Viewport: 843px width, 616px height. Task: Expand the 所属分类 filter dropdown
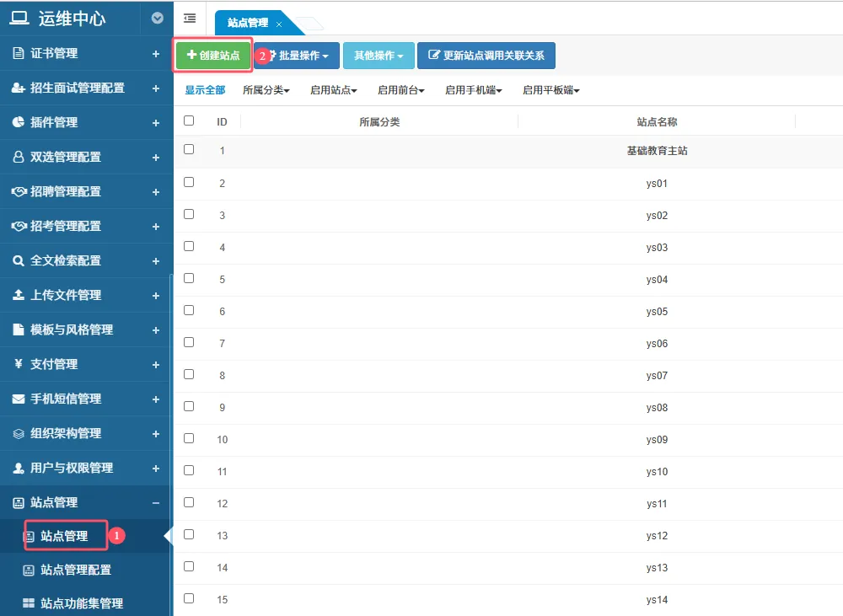(x=266, y=90)
